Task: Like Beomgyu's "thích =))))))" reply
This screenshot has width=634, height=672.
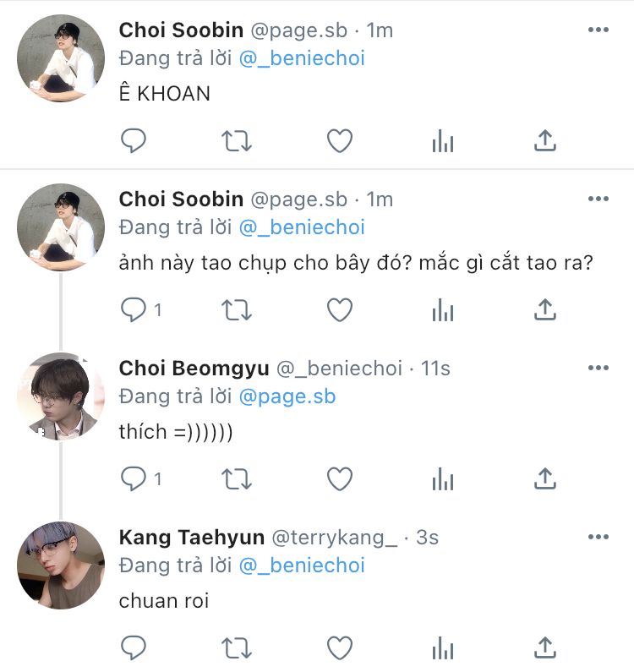Action: pyautogui.click(x=340, y=479)
